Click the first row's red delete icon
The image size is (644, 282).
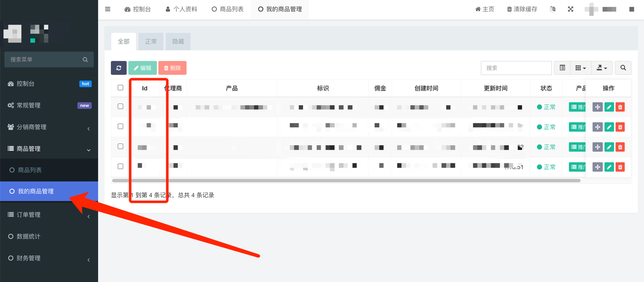(620, 107)
